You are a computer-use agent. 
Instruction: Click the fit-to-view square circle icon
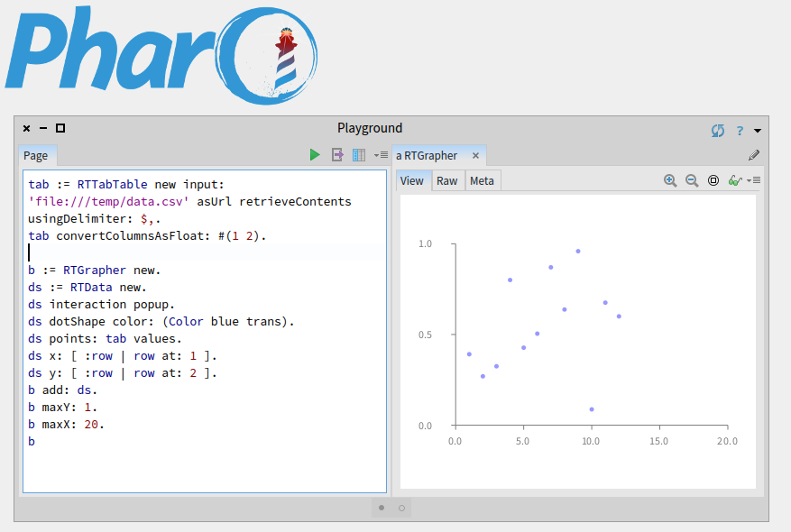click(x=713, y=180)
